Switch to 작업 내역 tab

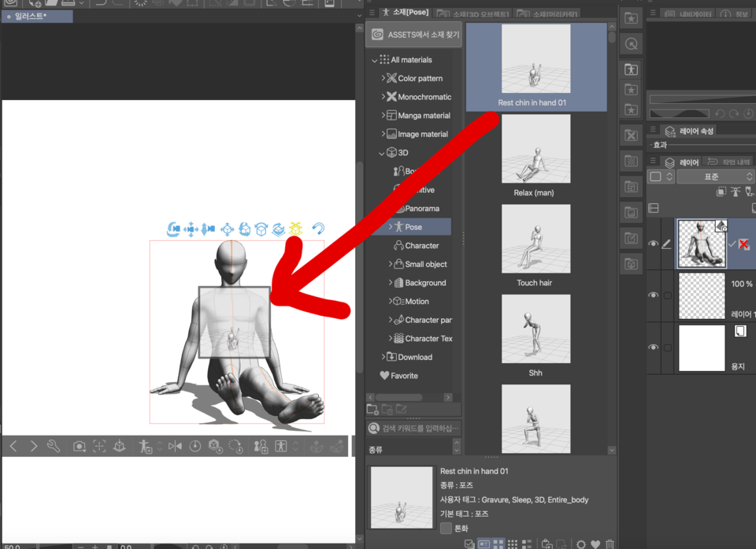click(729, 161)
